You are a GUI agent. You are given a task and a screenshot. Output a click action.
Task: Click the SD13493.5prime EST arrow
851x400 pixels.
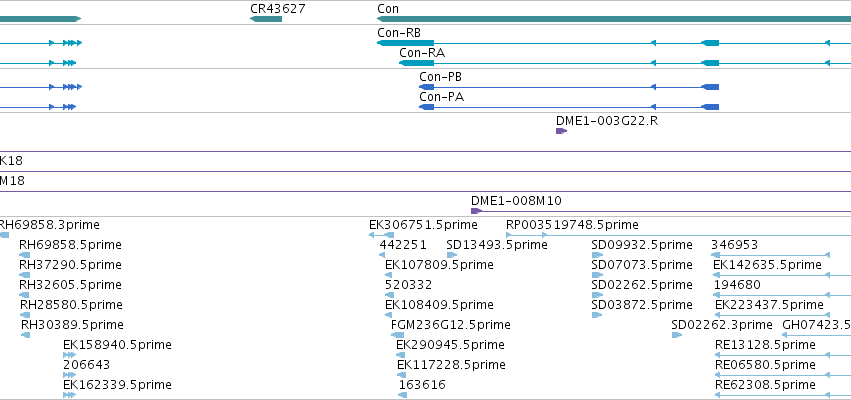(452, 255)
